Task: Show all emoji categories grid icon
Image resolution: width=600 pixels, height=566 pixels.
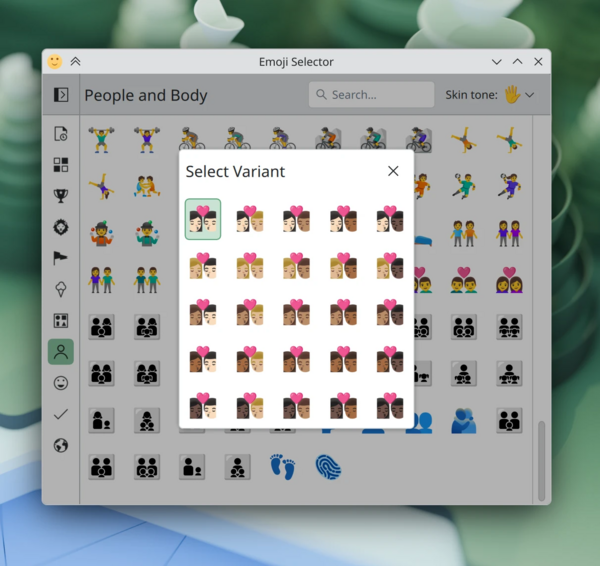Action: 61,165
